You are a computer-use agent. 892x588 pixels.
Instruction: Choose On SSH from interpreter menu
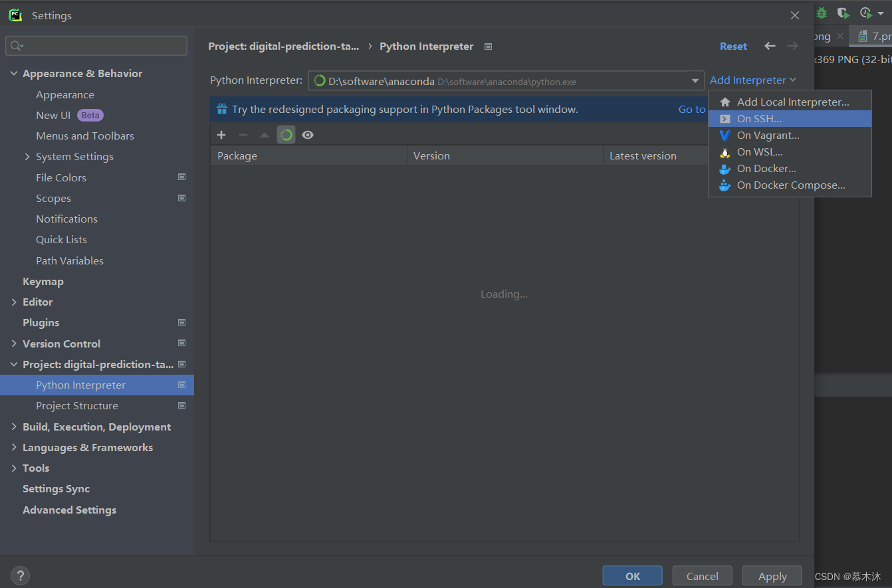tap(790, 119)
